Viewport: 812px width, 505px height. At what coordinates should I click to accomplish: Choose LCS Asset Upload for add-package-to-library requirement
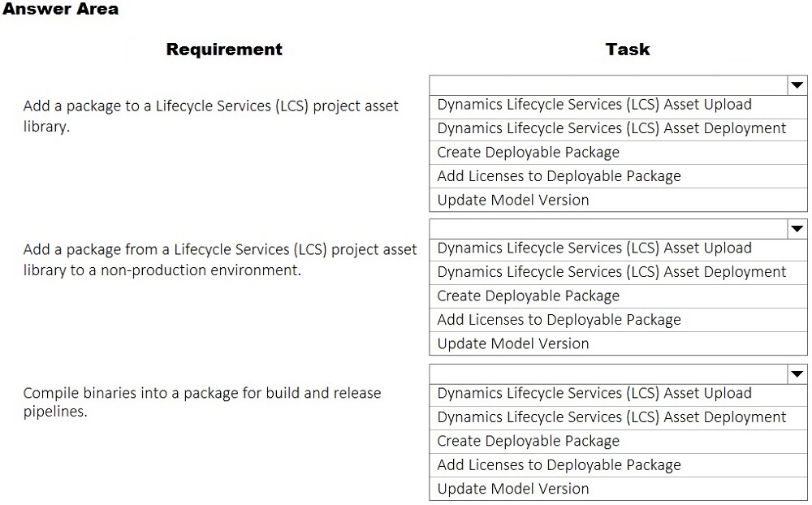594,105
